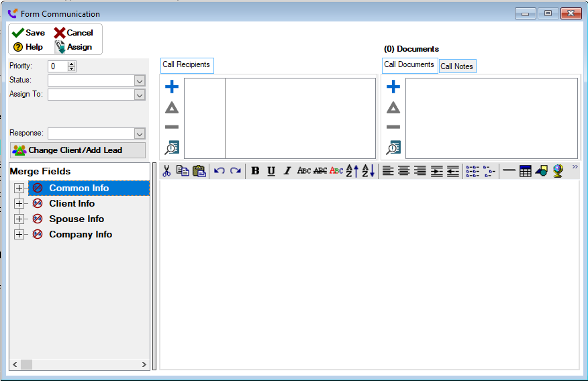This screenshot has width=588, height=381.
Task: Open the Status dropdown
Action: click(140, 80)
